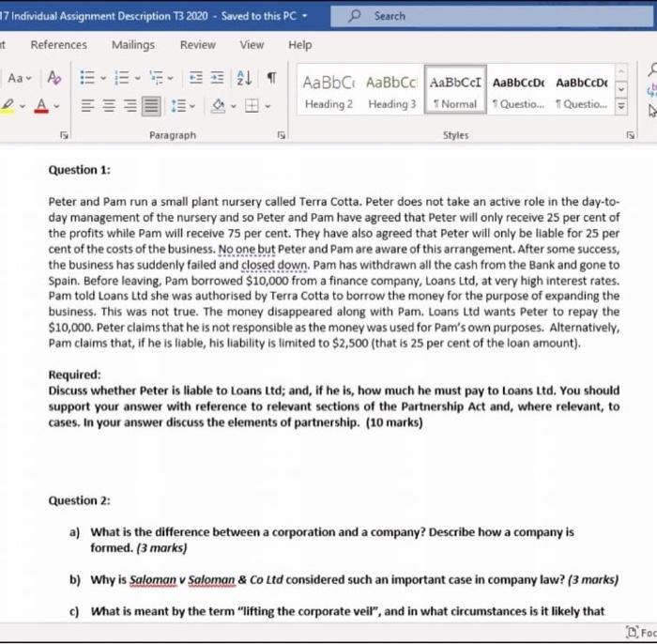Click the Select cursor icon in Editing
The height and width of the screenshot is (644, 657).
tap(652, 111)
